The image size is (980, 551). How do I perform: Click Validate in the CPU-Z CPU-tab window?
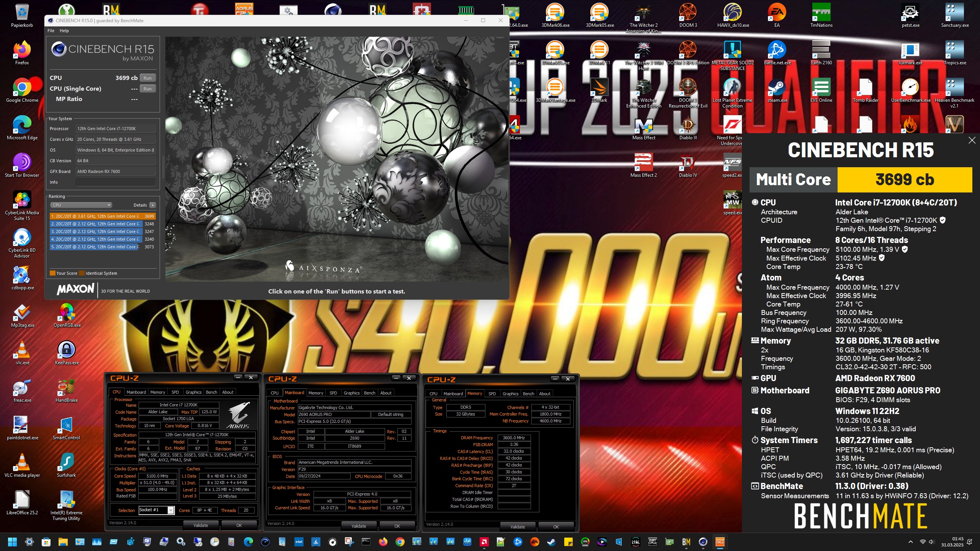pos(201,525)
